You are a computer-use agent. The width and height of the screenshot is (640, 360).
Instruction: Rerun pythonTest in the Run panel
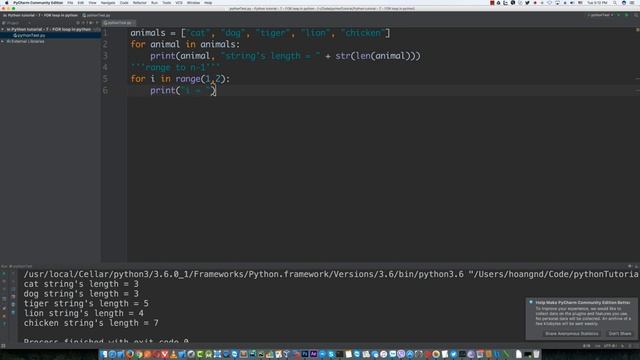click(x=4, y=274)
